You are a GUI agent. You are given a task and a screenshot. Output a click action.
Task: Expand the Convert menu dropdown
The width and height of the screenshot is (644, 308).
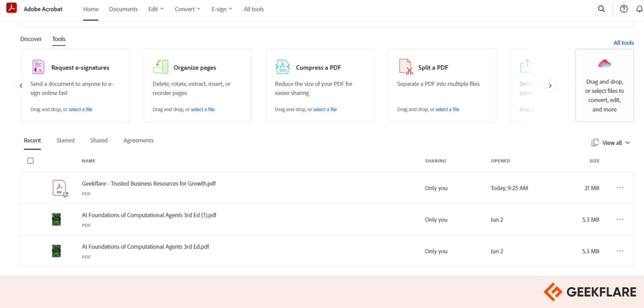(187, 9)
